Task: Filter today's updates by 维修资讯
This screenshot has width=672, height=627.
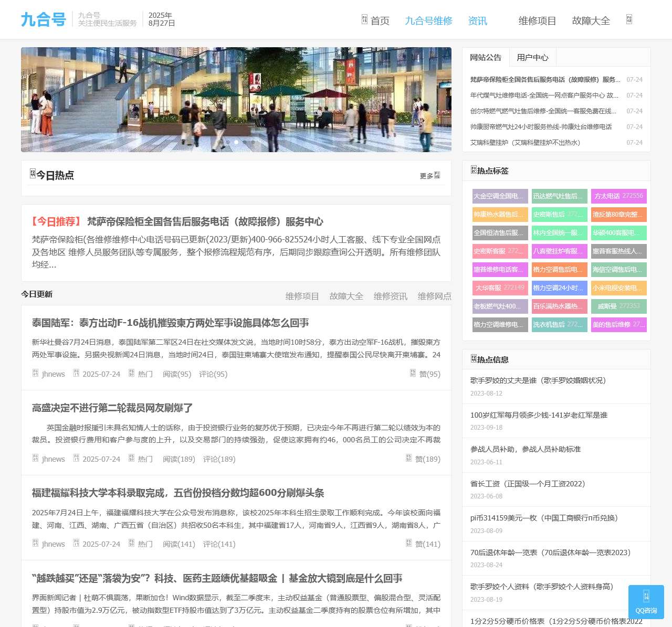Action: pyautogui.click(x=390, y=296)
